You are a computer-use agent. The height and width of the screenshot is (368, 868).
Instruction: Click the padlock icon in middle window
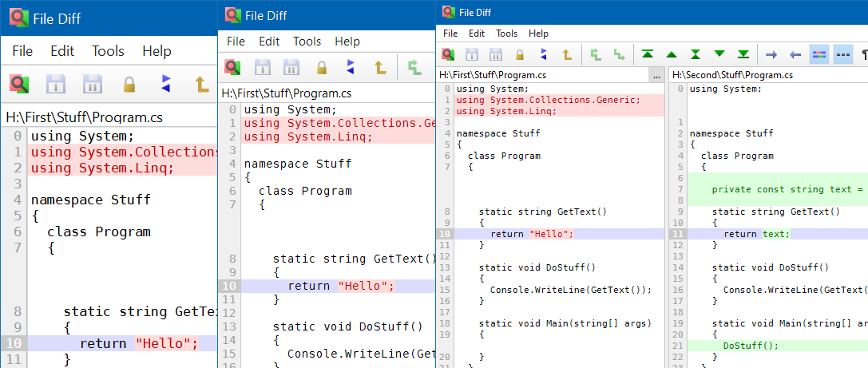(322, 68)
